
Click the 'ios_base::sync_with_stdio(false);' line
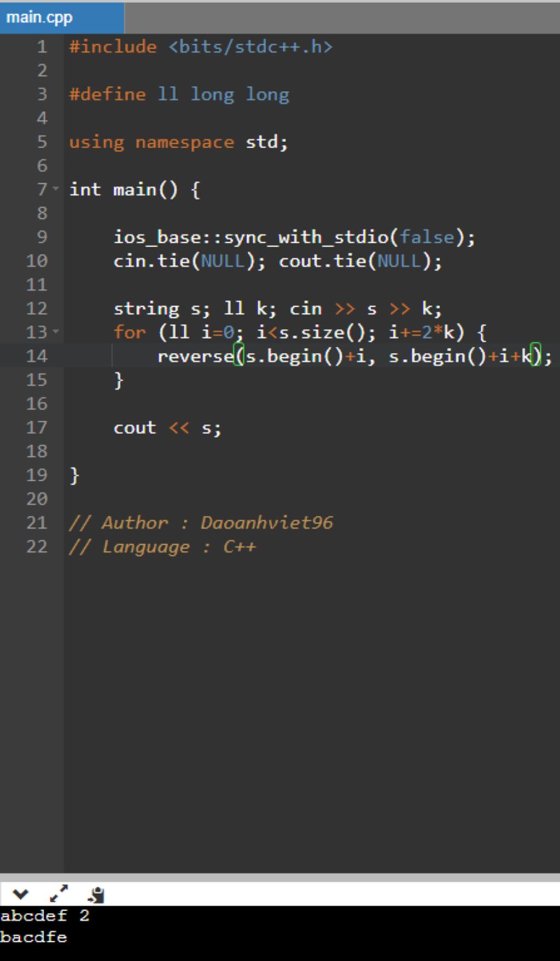point(294,237)
